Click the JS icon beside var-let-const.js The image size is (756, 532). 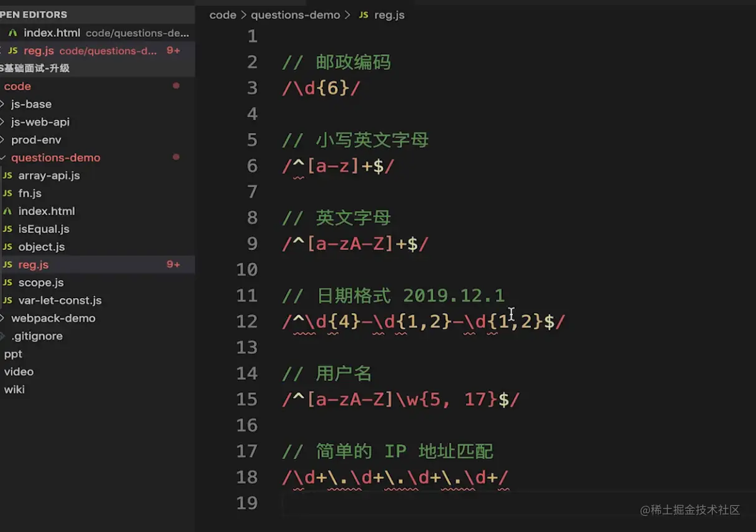click(7, 301)
